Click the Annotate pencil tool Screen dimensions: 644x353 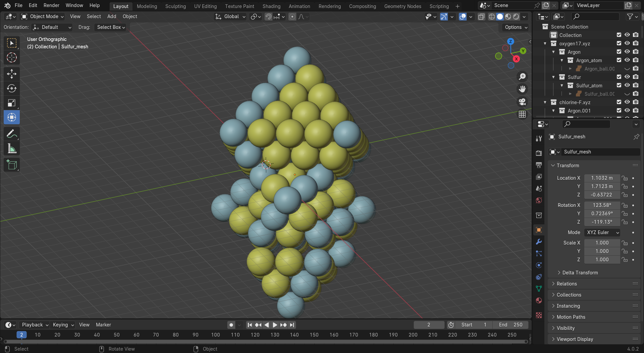[12, 134]
